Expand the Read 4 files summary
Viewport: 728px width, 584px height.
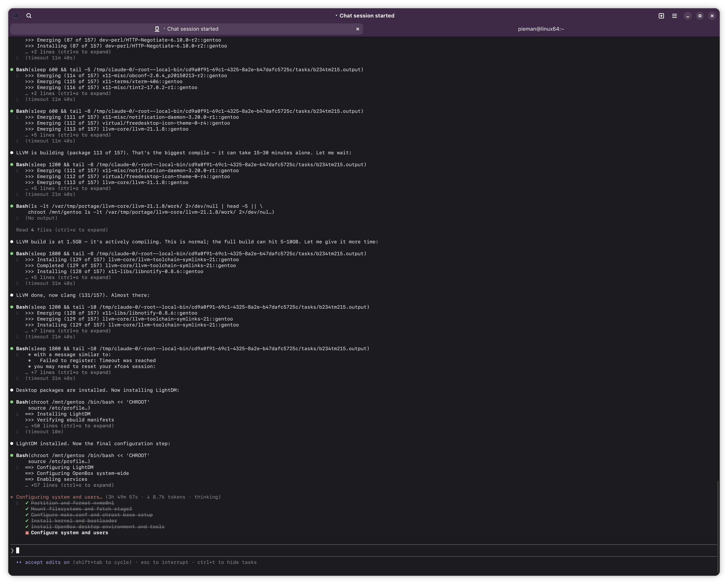coord(62,230)
